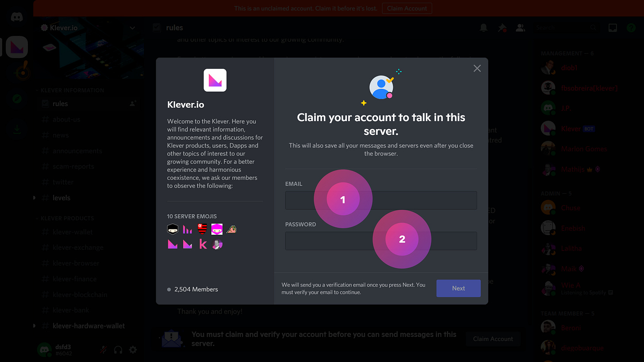This screenshot has height=362, width=644.
Task: Toggle headphones deafen icon
Action: (x=118, y=350)
